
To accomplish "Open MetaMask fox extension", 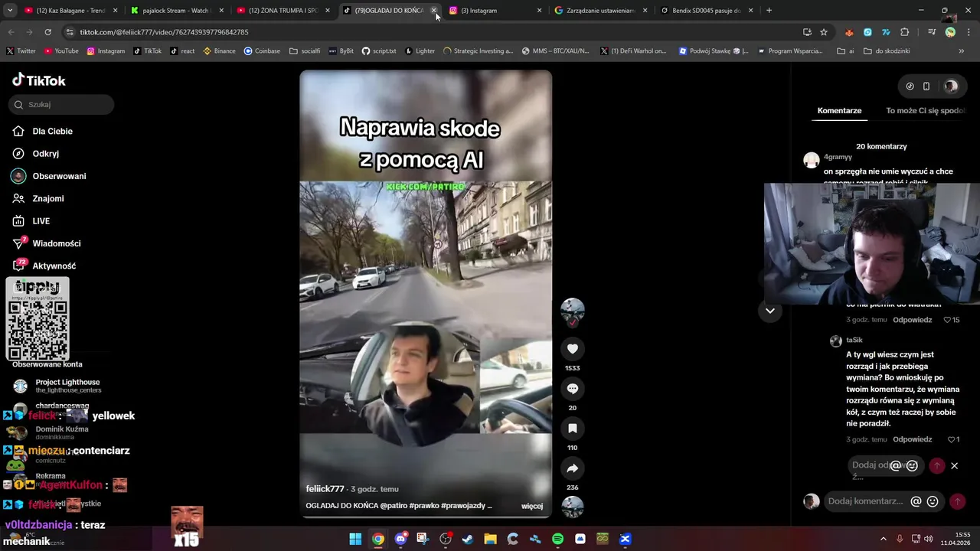I will 849,32.
